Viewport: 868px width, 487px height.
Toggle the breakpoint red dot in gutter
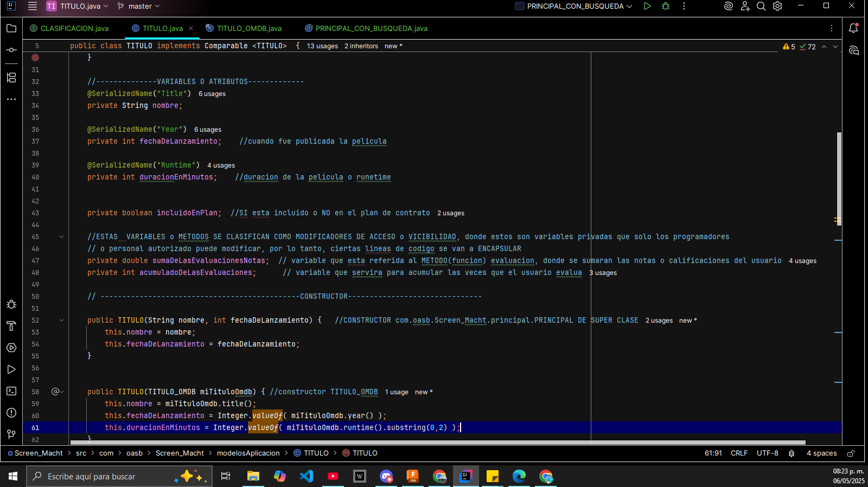coord(35,57)
